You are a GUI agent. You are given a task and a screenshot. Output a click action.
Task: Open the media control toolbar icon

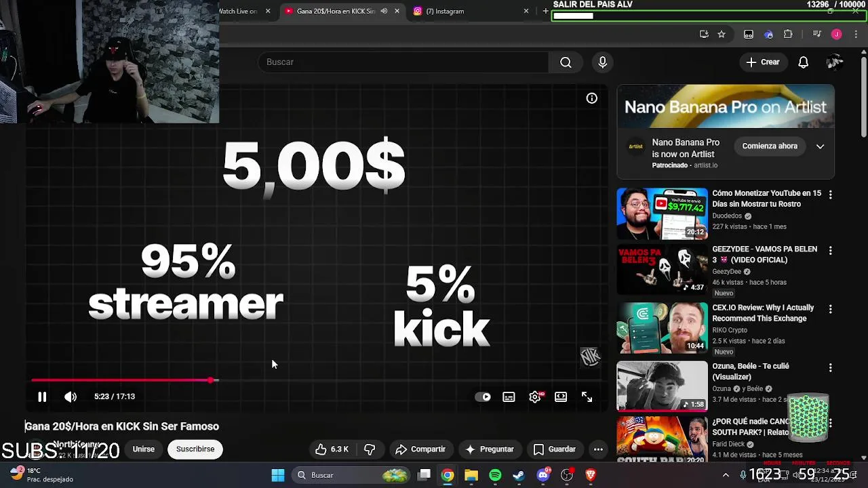tap(816, 35)
